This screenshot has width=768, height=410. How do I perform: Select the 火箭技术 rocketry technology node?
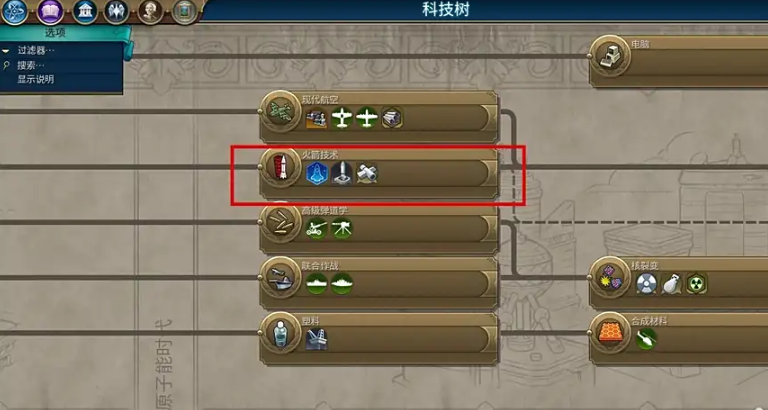[x=378, y=173]
